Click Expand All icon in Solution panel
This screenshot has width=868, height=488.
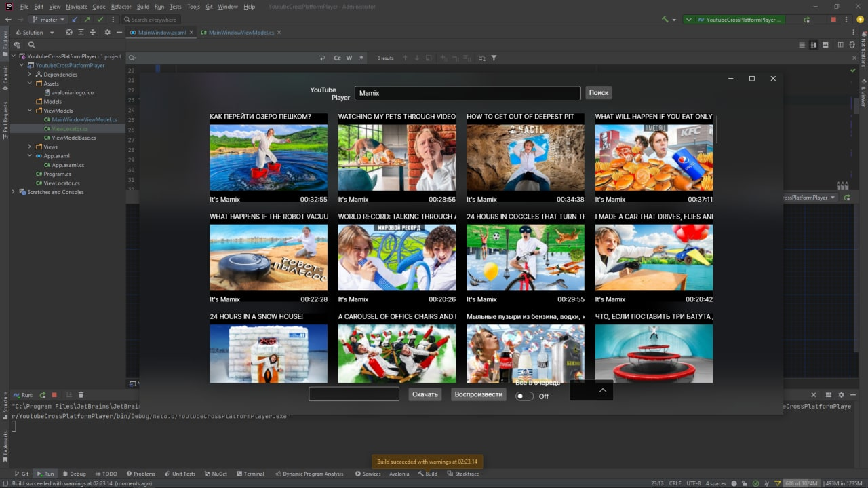pos(81,32)
